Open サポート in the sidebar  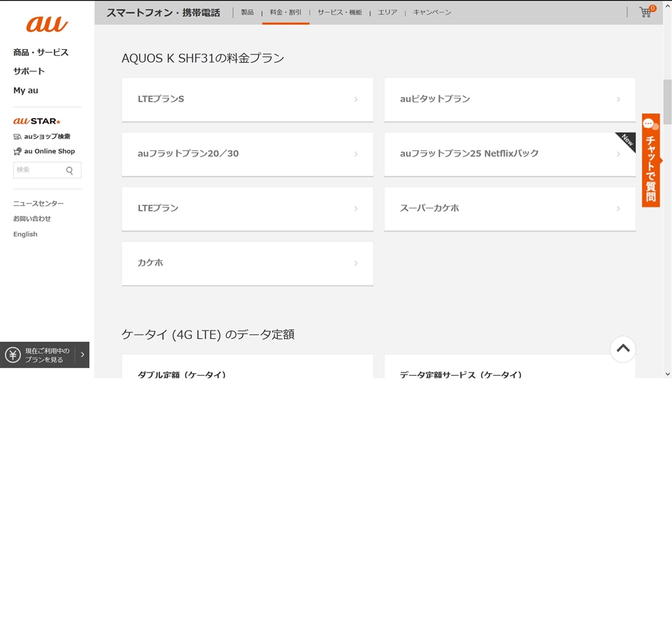click(x=29, y=71)
